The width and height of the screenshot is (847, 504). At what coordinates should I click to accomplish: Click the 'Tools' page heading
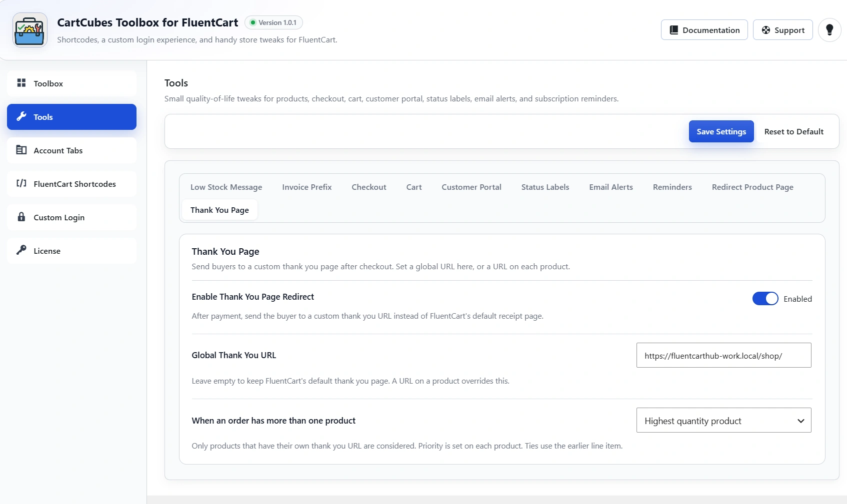(176, 83)
